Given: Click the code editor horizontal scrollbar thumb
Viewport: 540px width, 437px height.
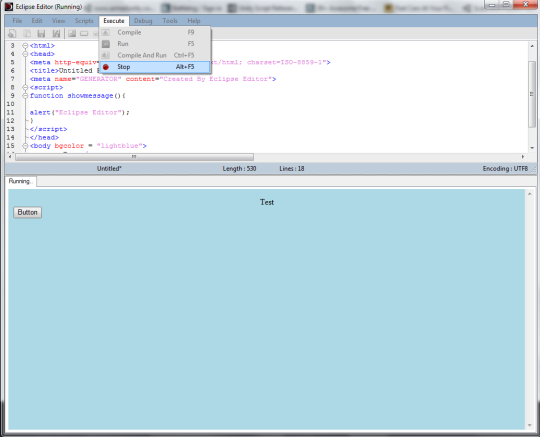Looking at the screenshot, I should 134,157.
